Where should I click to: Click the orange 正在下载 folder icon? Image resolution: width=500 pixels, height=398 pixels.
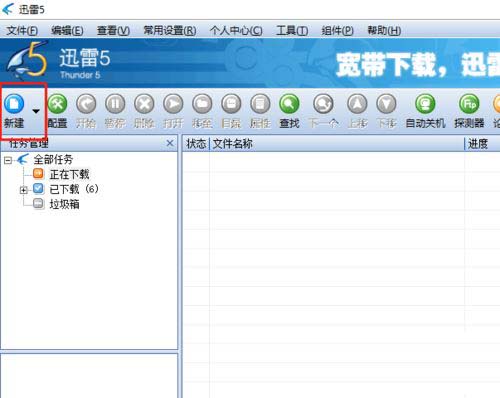point(38,173)
